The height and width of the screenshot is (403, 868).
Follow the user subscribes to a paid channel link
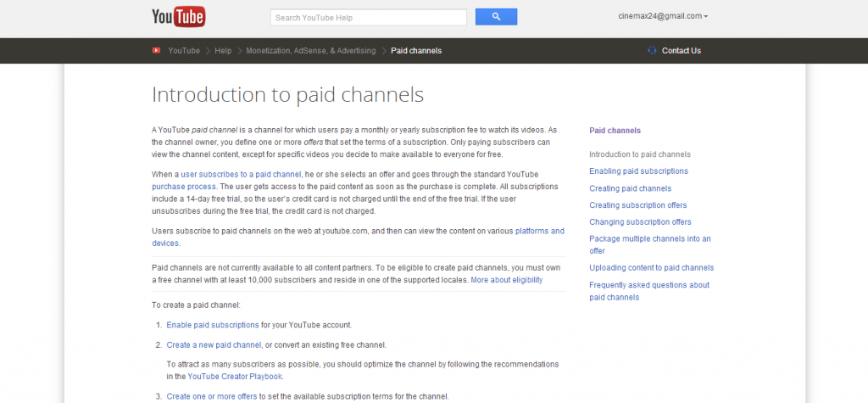pyautogui.click(x=241, y=174)
